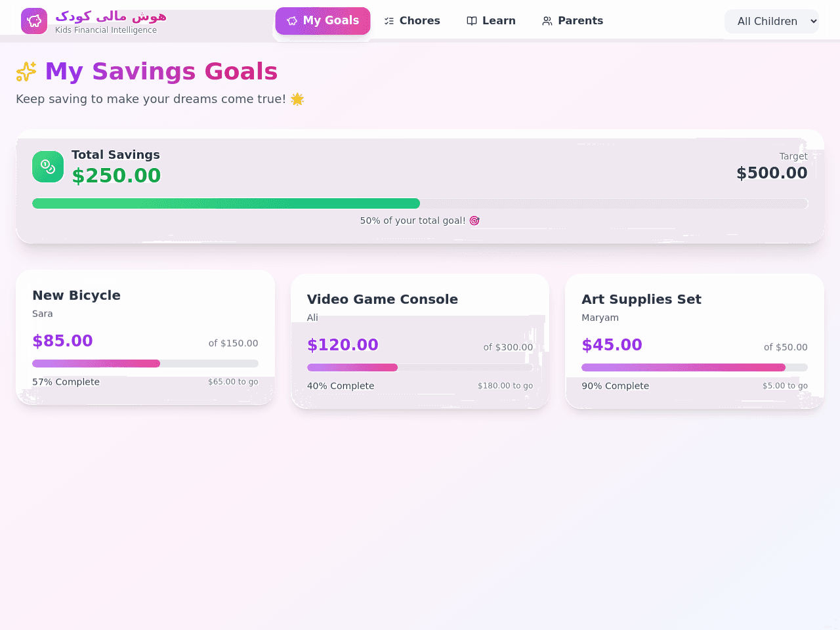This screenshot has width=840, height=630.
Task: Click the child name Maryam
Action: click(600, 318)
